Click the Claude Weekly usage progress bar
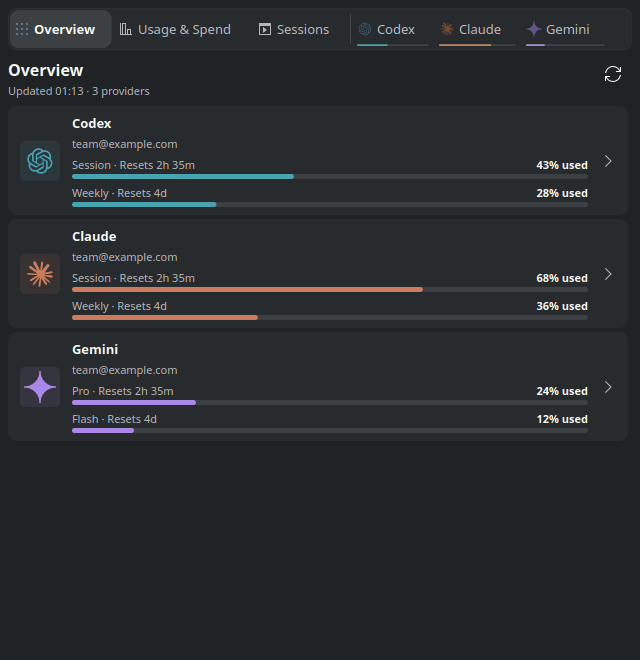 pos(330,318)
